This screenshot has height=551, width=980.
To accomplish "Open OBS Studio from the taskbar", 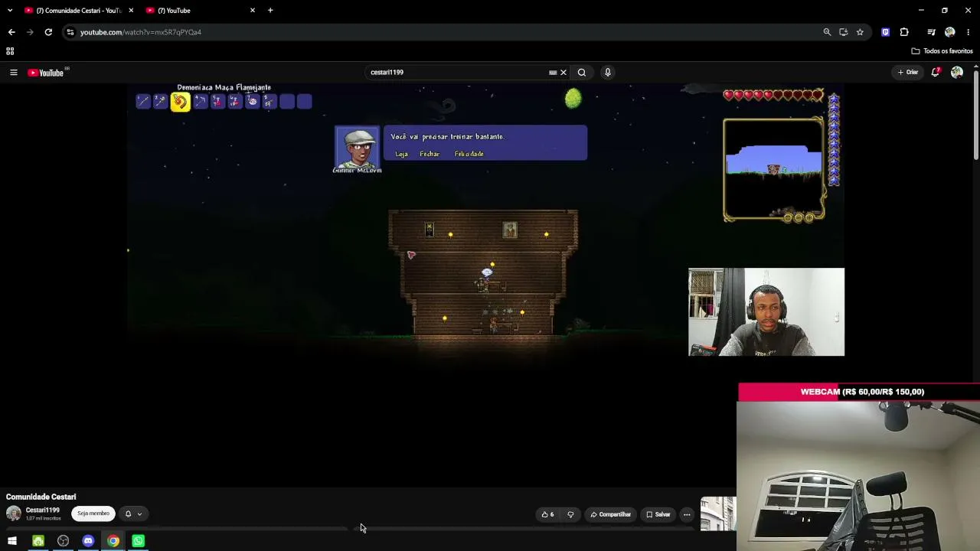I will (64, 541).
